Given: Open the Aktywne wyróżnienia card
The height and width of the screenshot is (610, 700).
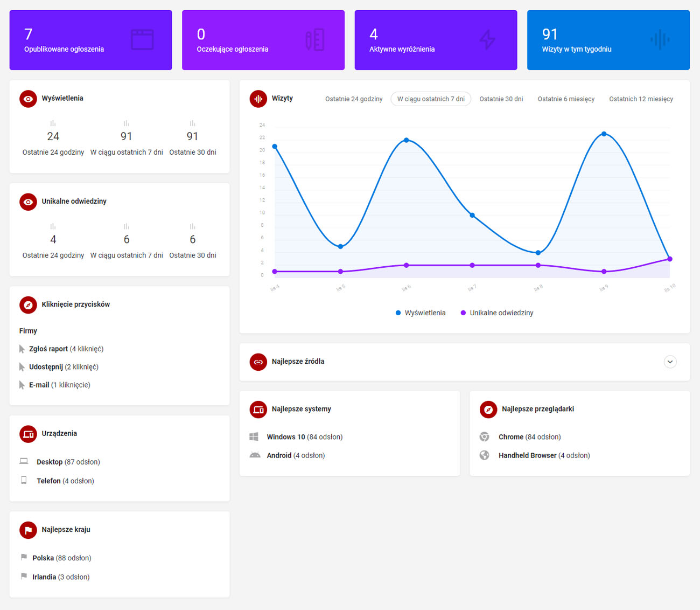Looking at the screenshot, I should [x=436, y=40].
